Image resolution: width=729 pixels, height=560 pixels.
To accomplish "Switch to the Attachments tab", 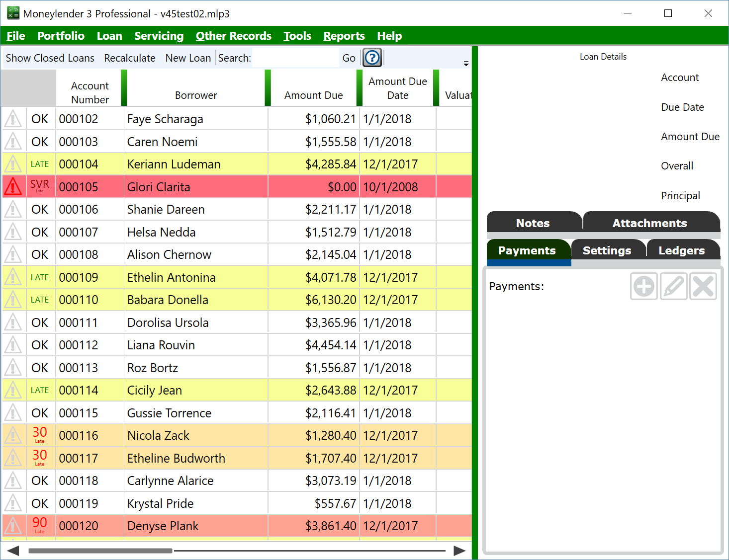I will (x=650, y=223).
